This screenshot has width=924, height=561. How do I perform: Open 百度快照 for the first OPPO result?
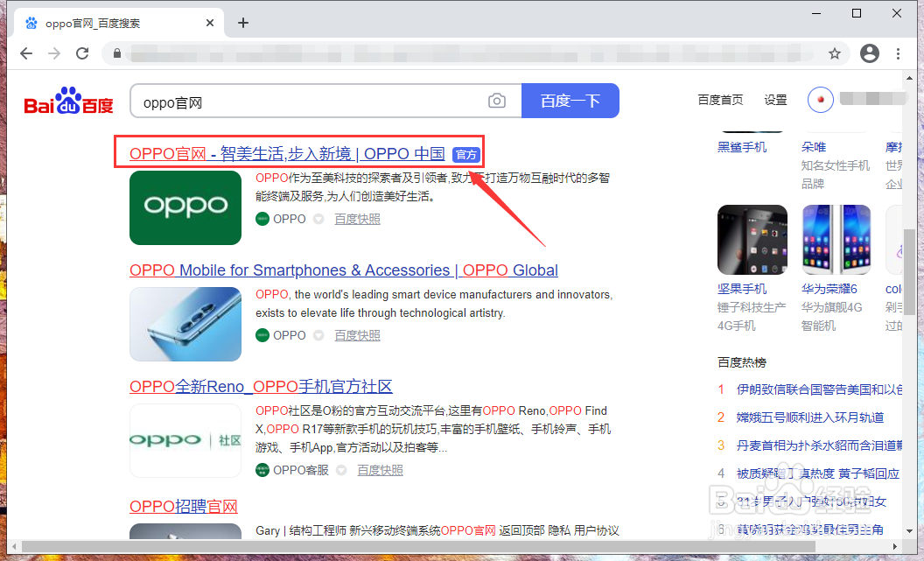coord(358,219)
